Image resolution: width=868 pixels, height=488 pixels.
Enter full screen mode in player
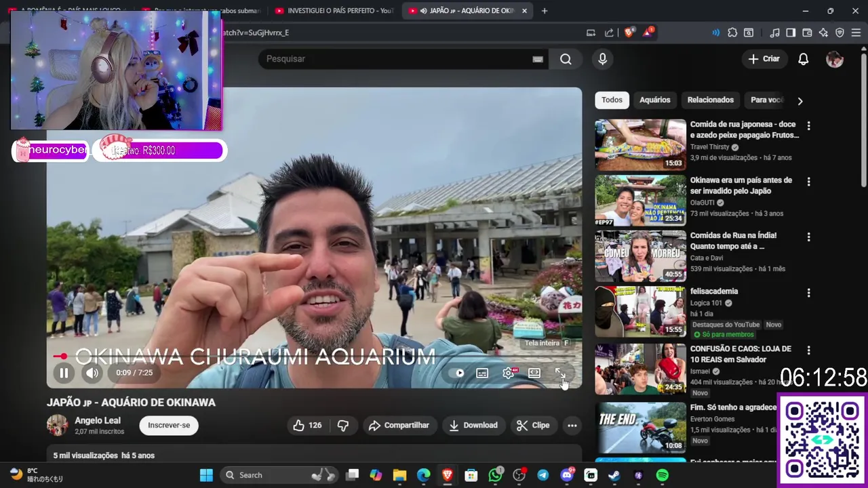coord(560,373)
